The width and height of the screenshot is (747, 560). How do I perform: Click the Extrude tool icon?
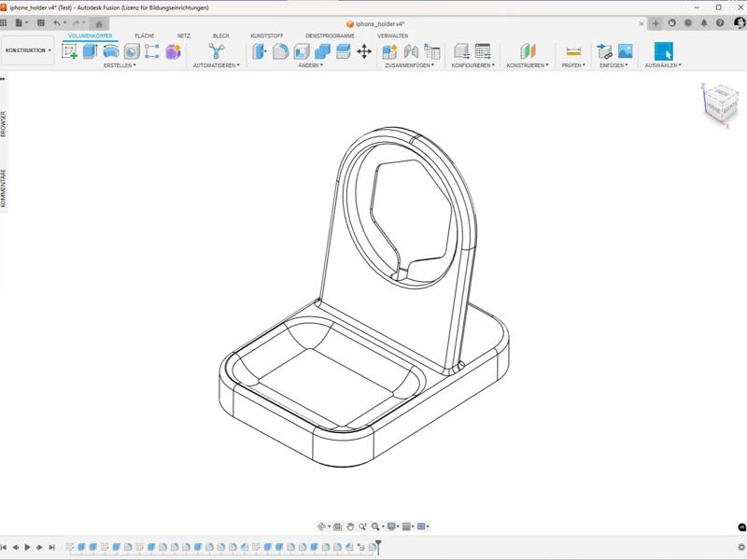pos(91,51)
